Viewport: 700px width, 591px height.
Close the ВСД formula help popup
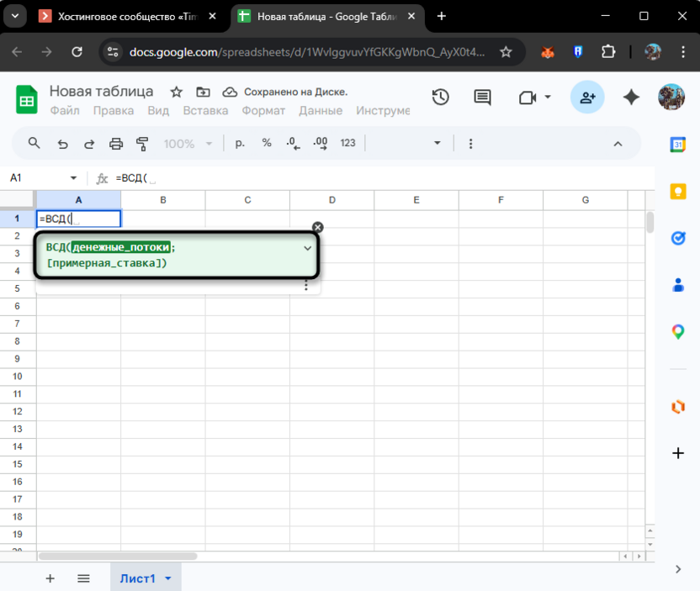click(317, 227)
